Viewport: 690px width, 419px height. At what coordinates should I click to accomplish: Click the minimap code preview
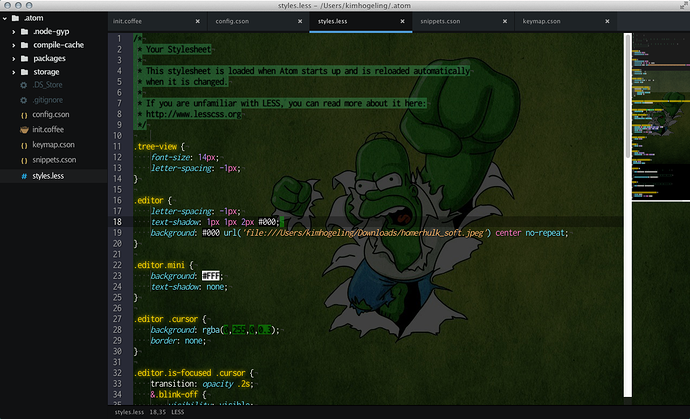[661, 118]
